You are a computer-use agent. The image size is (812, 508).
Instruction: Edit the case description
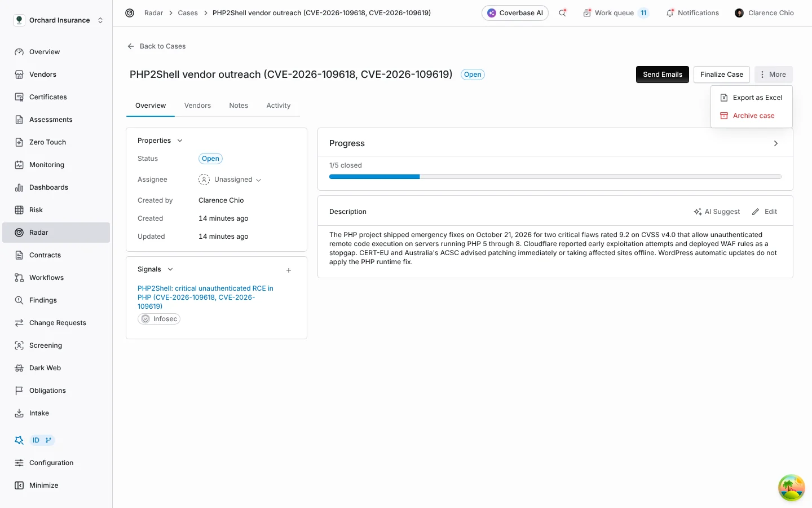765,212
